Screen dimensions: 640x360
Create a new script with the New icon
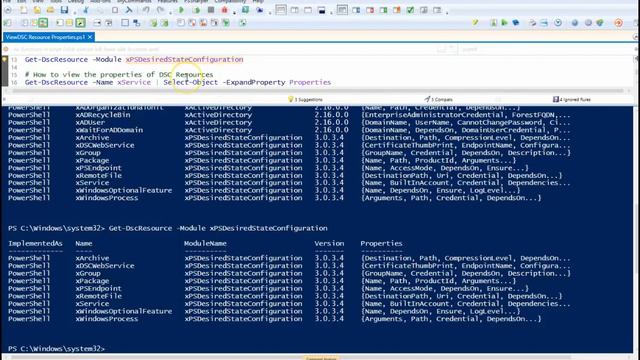click(24, 10)
